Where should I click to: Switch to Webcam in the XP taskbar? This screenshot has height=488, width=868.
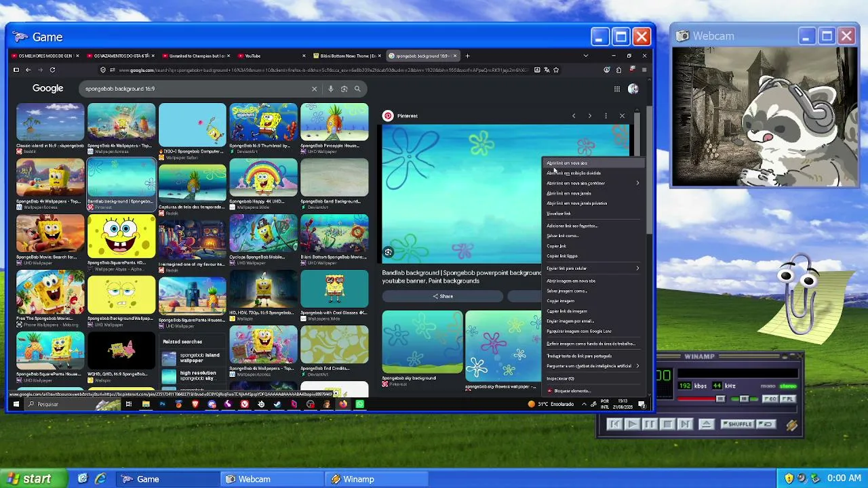pos(273,479)
